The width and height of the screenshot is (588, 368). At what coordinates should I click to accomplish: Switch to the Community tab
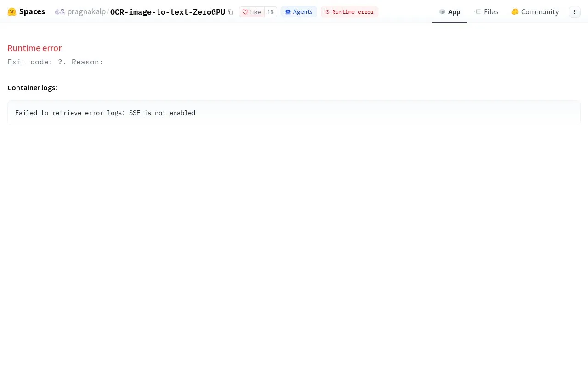[x=535, y=11]
